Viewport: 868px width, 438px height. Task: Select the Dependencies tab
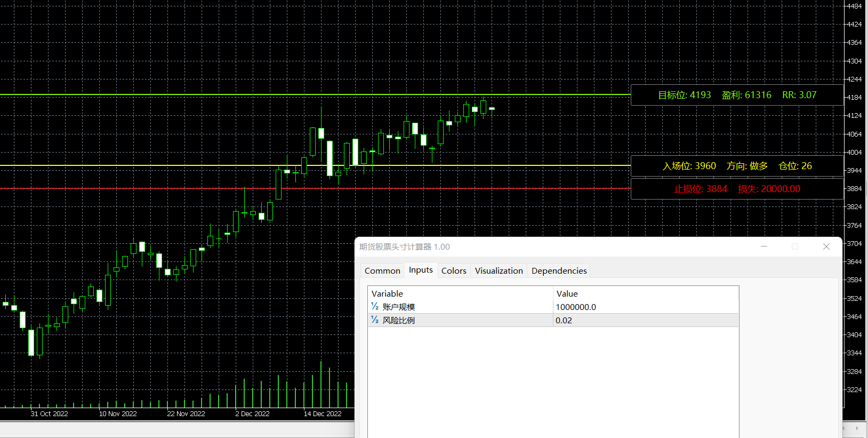pyautogui.click(x=559, y=271)
